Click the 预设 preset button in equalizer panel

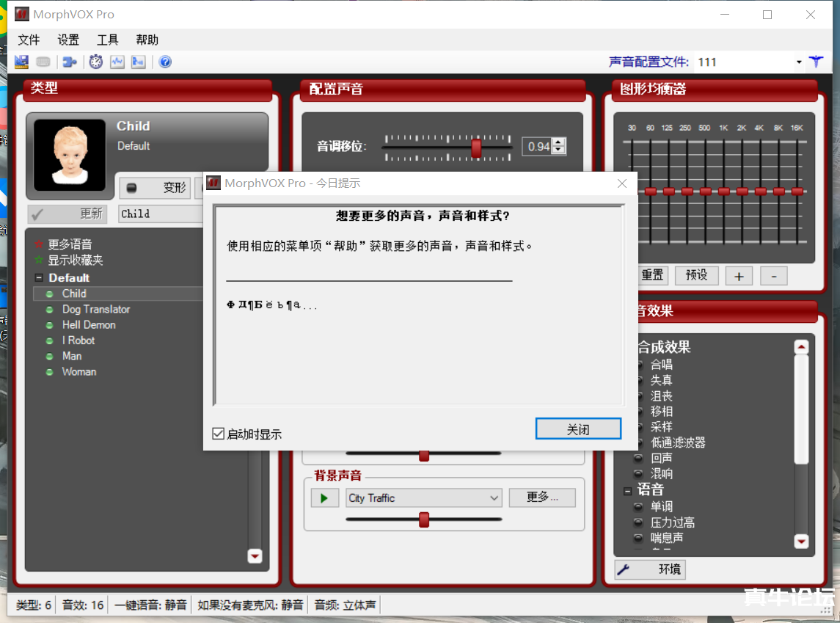[x=696, y=275]
